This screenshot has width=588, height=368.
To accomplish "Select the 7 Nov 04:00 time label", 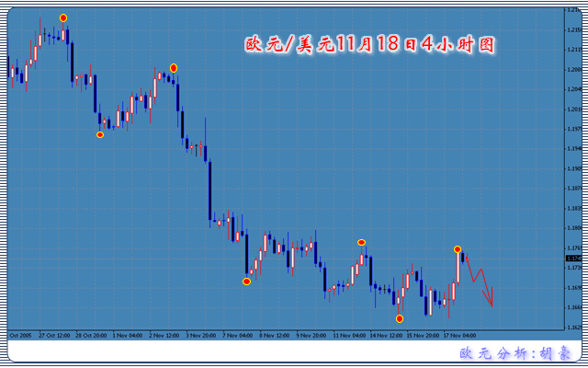I will 238,335.
